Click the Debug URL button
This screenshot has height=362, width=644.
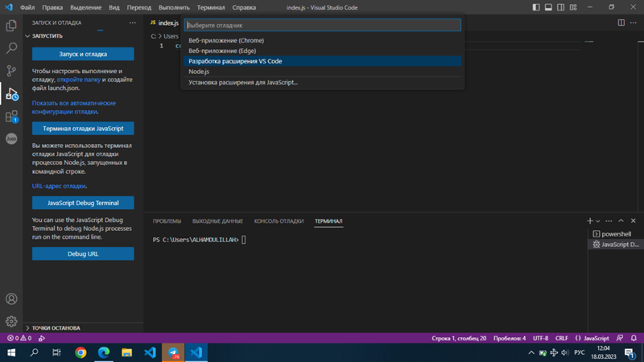coord(83,253)
